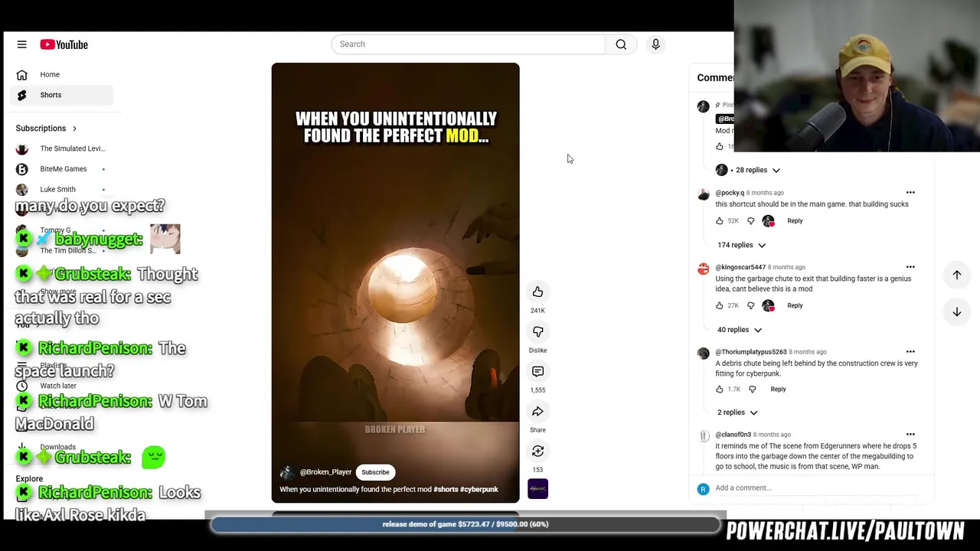Open BiteMe Games subscription
This screenshot has height=551, width=980.
coord(64,169)
